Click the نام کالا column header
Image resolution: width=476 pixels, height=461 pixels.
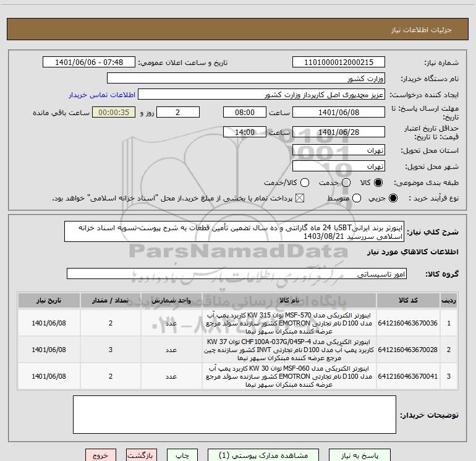coord(289,301)
